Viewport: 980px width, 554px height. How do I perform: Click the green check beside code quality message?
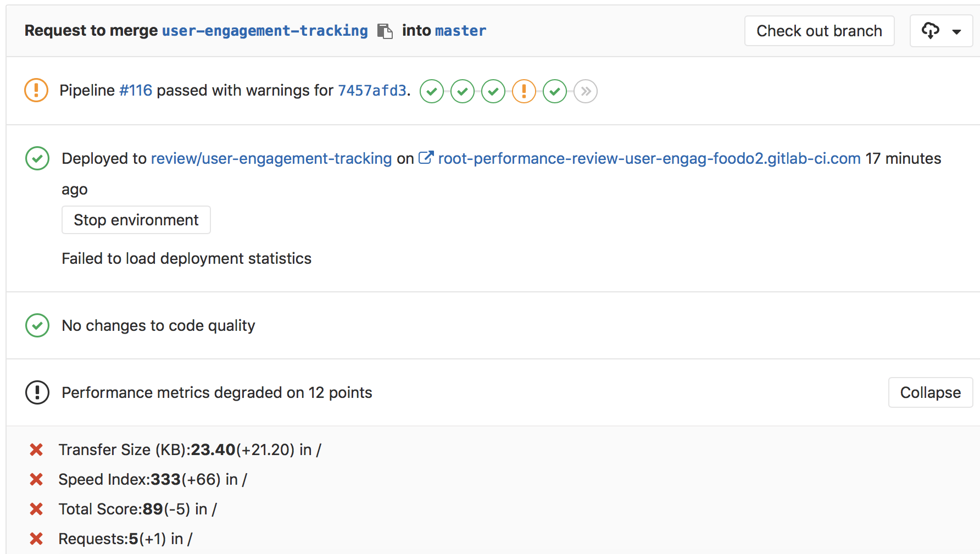[37, 325]
